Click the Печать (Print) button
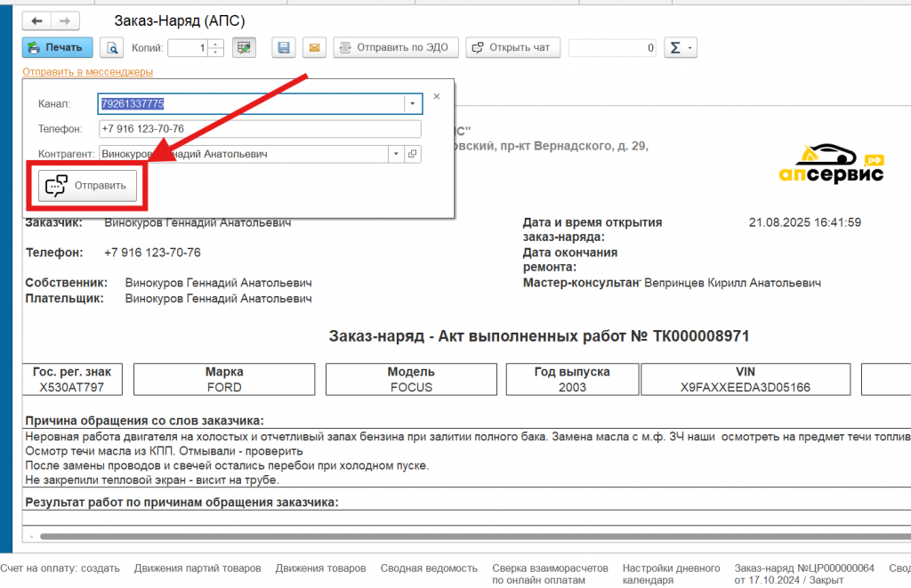 [x=57, y=48]
